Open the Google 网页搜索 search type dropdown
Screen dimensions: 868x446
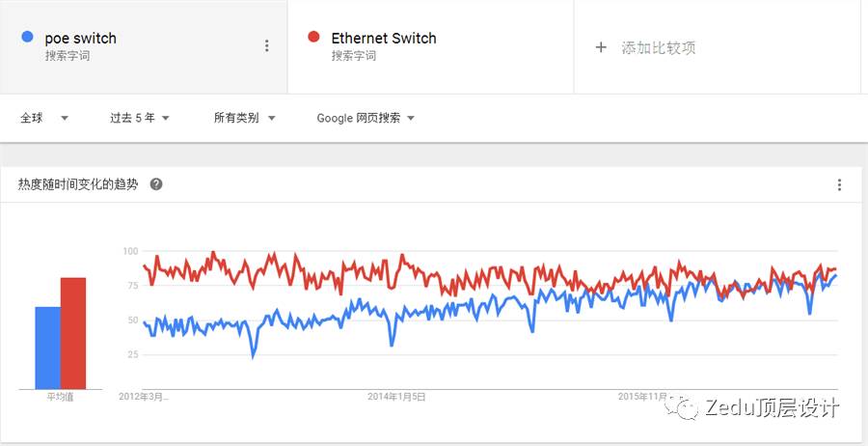pyautogui.click(x=366, y=118)
